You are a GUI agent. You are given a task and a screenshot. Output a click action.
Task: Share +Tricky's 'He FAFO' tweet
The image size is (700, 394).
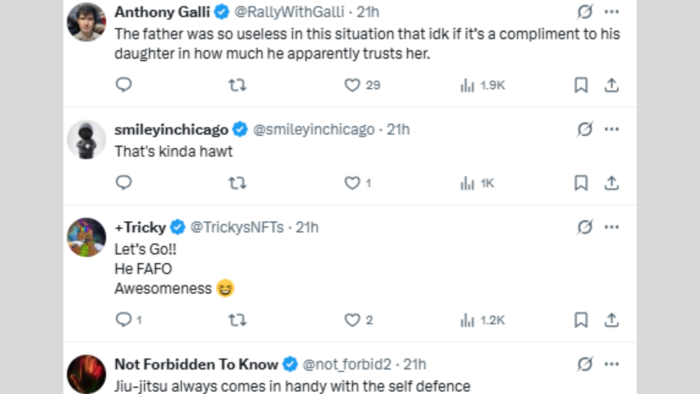pos(612,320)
